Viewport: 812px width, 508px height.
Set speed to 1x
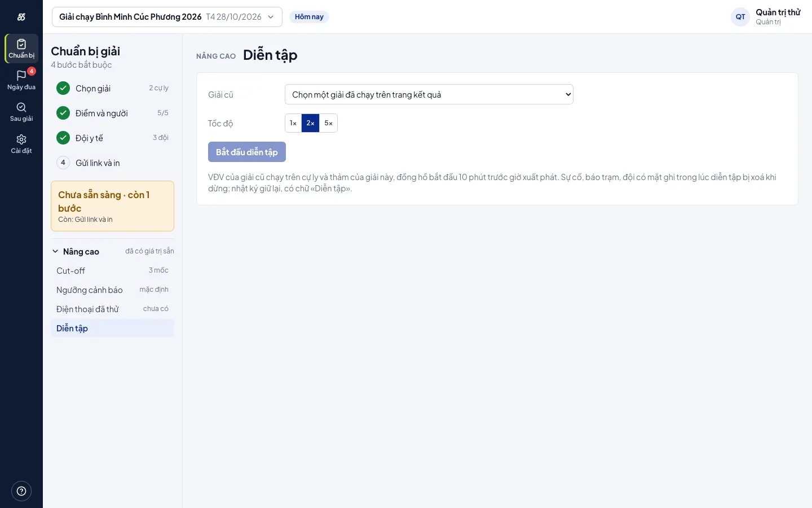point(293,123)
